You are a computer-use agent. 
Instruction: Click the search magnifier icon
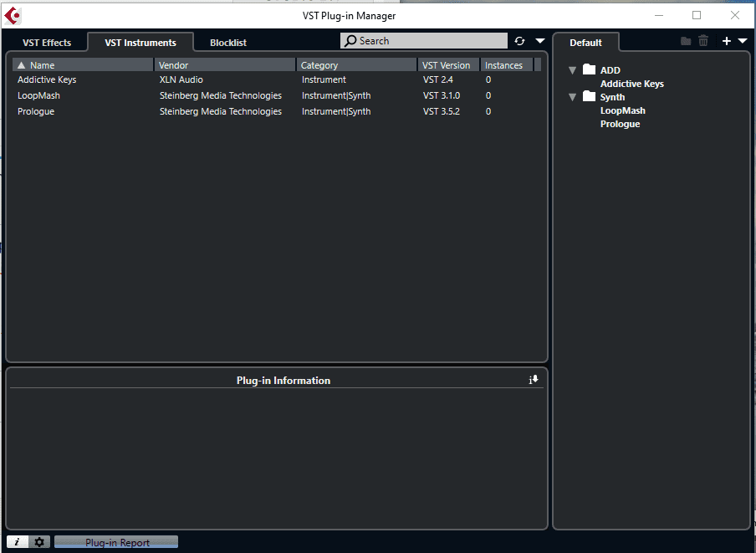351,41
